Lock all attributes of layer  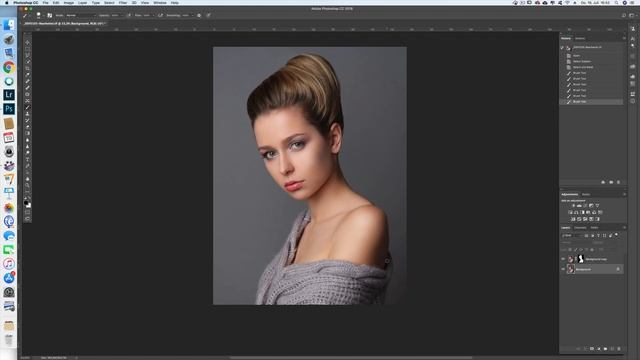(x=592, y=250)
